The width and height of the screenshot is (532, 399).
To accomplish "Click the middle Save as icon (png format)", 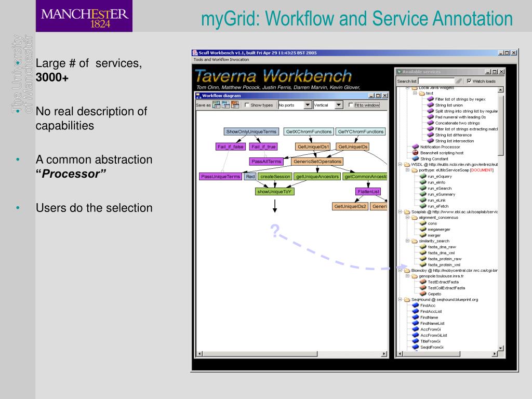I will click(225, 104).
